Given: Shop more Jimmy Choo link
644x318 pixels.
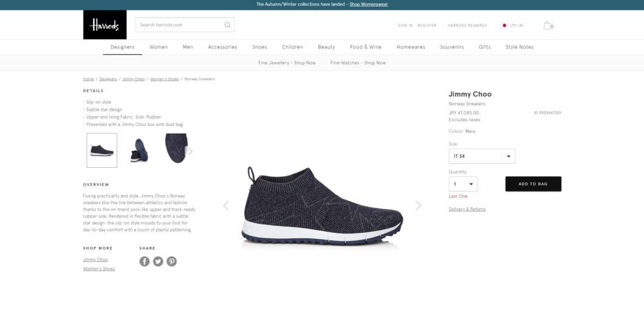Looking at the screenshot, I should (x=95, y=260).
